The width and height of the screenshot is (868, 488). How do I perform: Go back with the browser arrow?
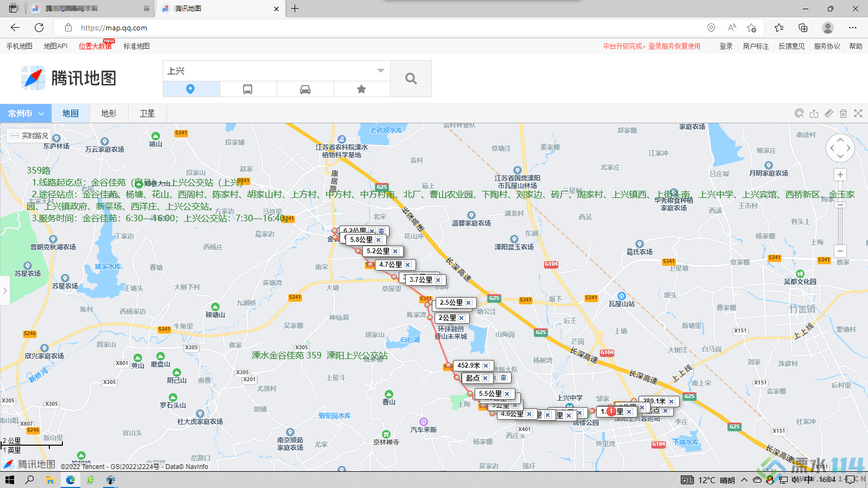(15, 28)
